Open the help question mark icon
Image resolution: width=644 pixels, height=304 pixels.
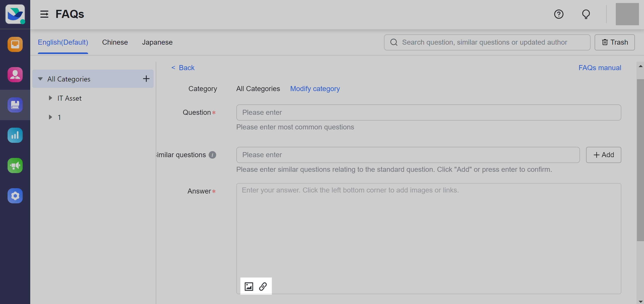[559, 14]
